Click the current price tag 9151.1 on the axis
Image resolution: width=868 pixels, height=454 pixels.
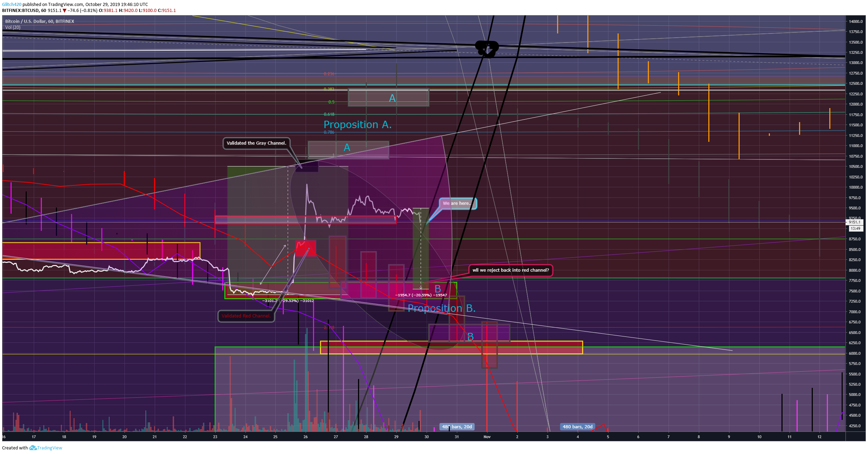tap(855, 222)
